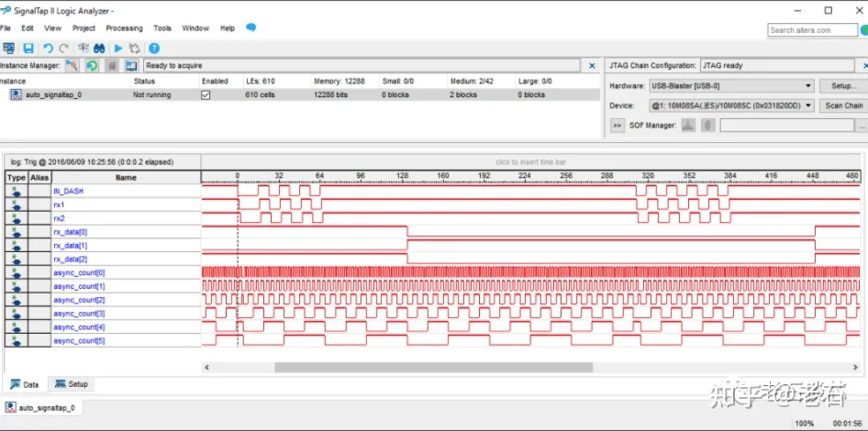
Task: Click the Autorun Analysis loop icon
Action: (135, 49)
